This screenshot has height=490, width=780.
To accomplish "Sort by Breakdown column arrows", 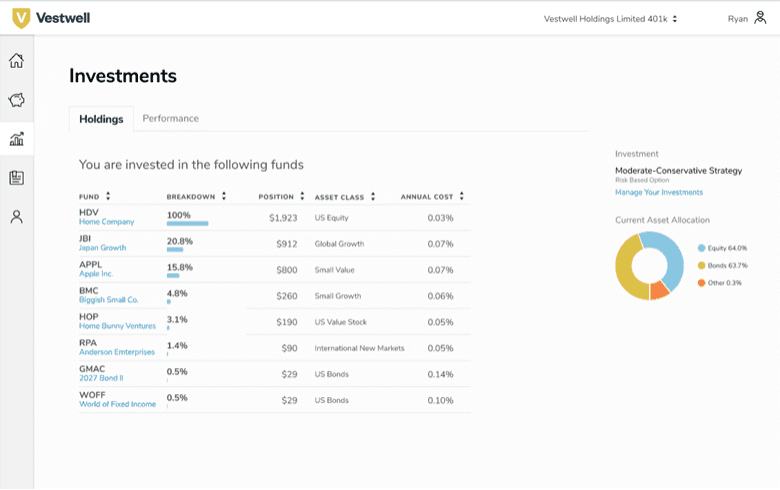I will [x=224, y=197].
